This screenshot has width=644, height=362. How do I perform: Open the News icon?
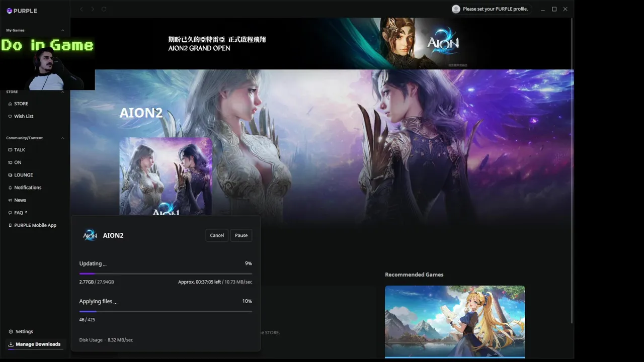(x=10, y=200)
